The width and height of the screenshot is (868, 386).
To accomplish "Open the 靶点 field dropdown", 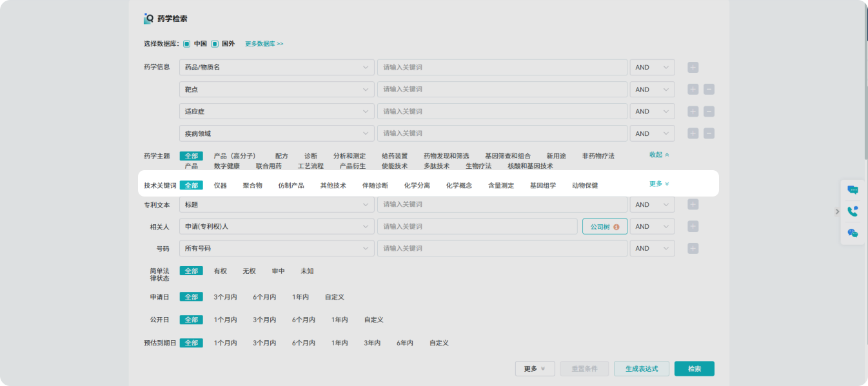I will pos(277,90).
